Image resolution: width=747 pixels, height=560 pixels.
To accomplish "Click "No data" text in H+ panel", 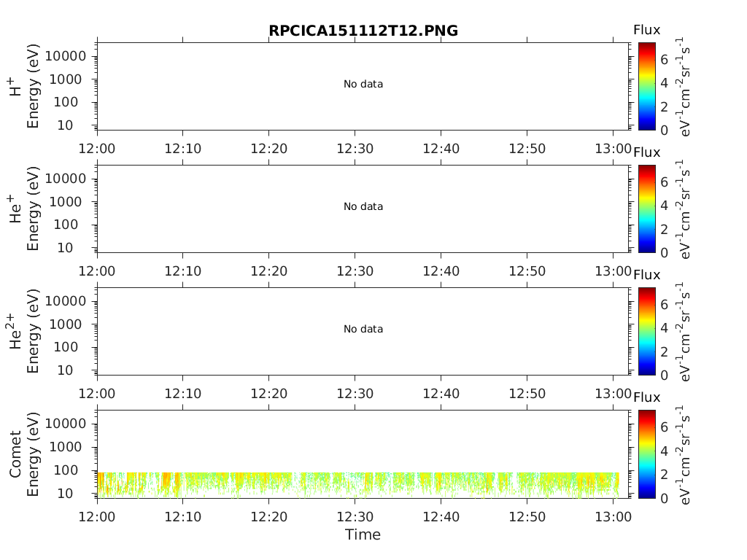I will pyautogui.click(x=363, y=84).
